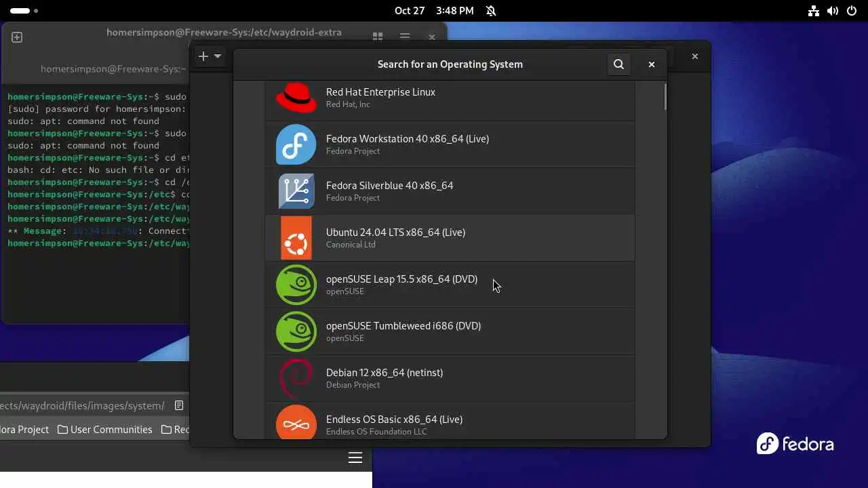
Task: Click the Red Hat, Inc vendor label
Action: [348, 104]
